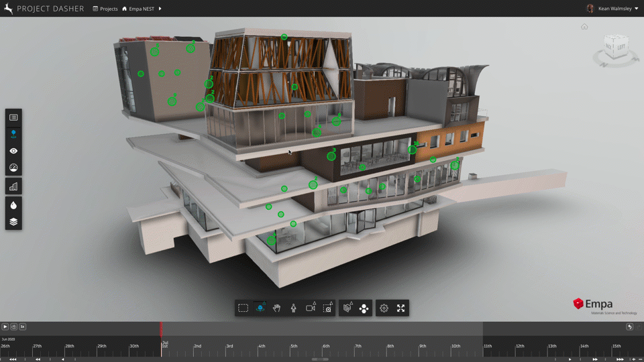
Task: Open the model explode tool
Action: tap(347, 308)
